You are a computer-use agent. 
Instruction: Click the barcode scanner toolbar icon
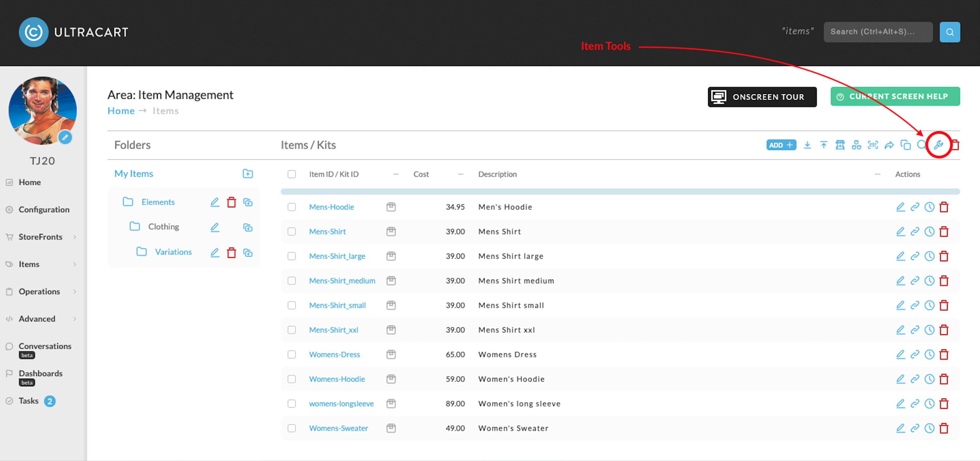[x=873, y=145]
